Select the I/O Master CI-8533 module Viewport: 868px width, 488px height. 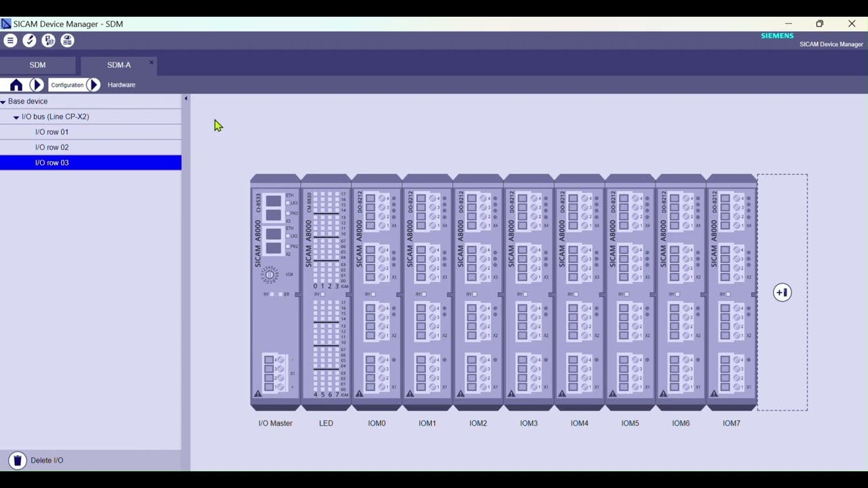pos(275,292)
